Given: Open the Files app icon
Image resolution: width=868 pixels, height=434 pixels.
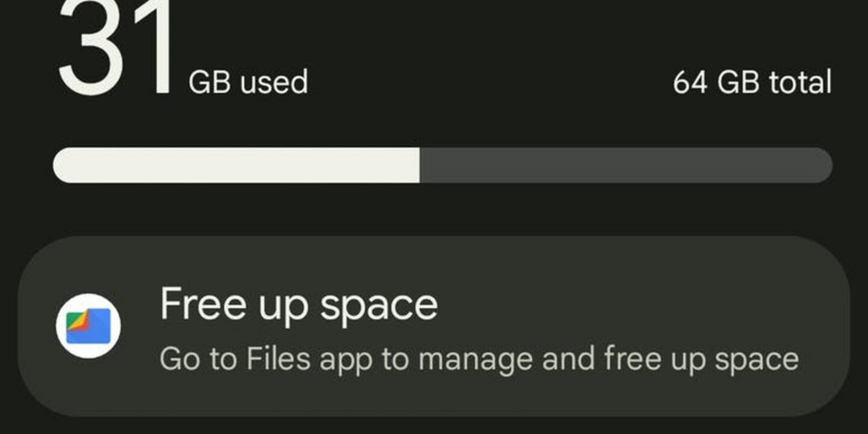Looking at the screenshot, I should coord(88,326).
